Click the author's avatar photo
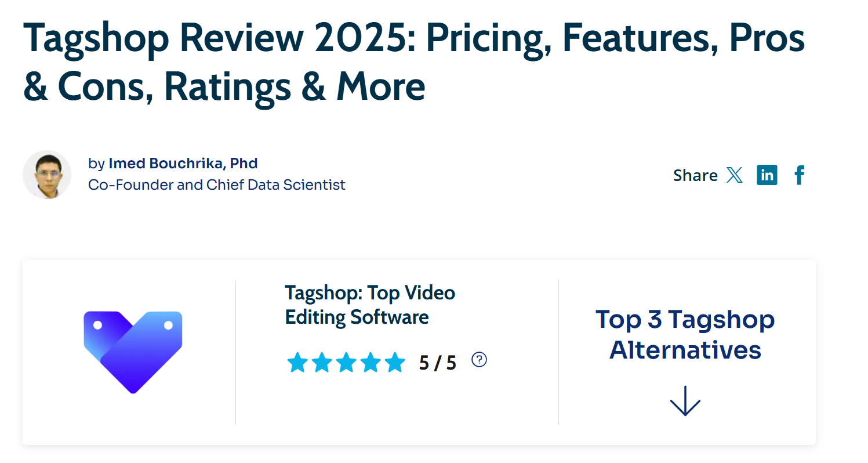 pos(47,175)
